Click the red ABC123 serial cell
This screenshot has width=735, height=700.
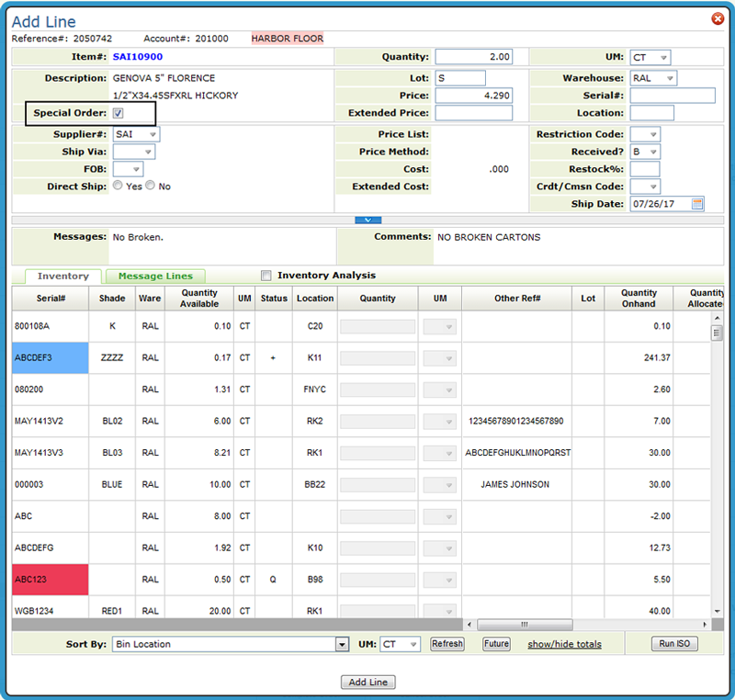(x=51, y=580)
